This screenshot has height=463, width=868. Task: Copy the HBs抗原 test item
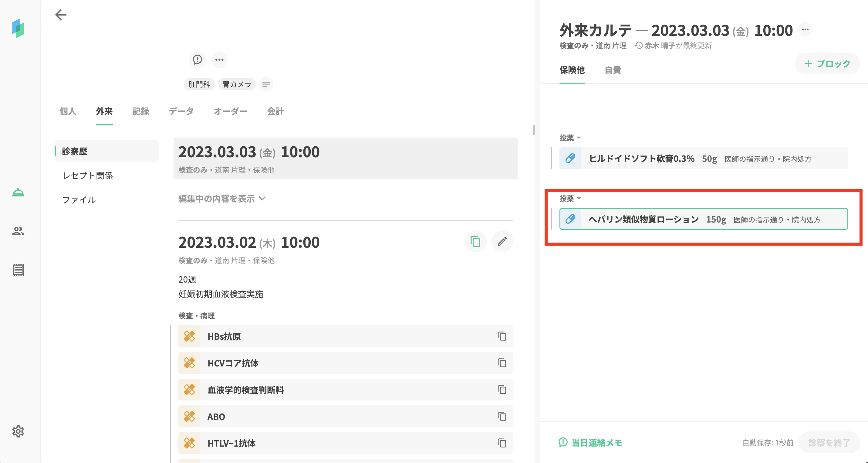point(502,336)
